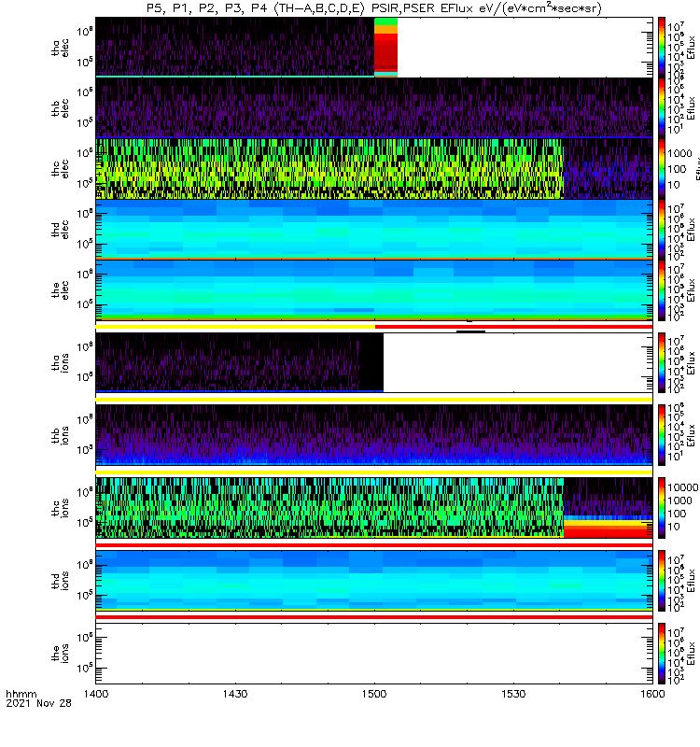Screen dimensions: 700x747
Task: Click the 'Eflux' colorbar title beside tha elec
Action: (x=691, y=48)
